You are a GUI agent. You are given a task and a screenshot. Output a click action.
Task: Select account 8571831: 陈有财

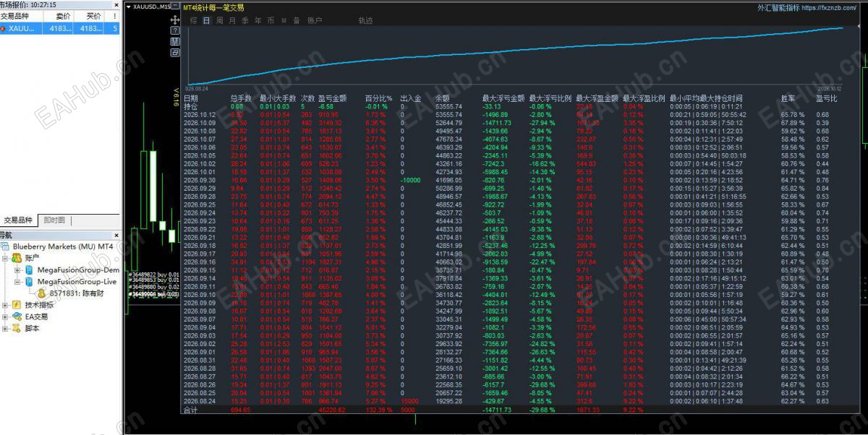(x=77, y=293)
